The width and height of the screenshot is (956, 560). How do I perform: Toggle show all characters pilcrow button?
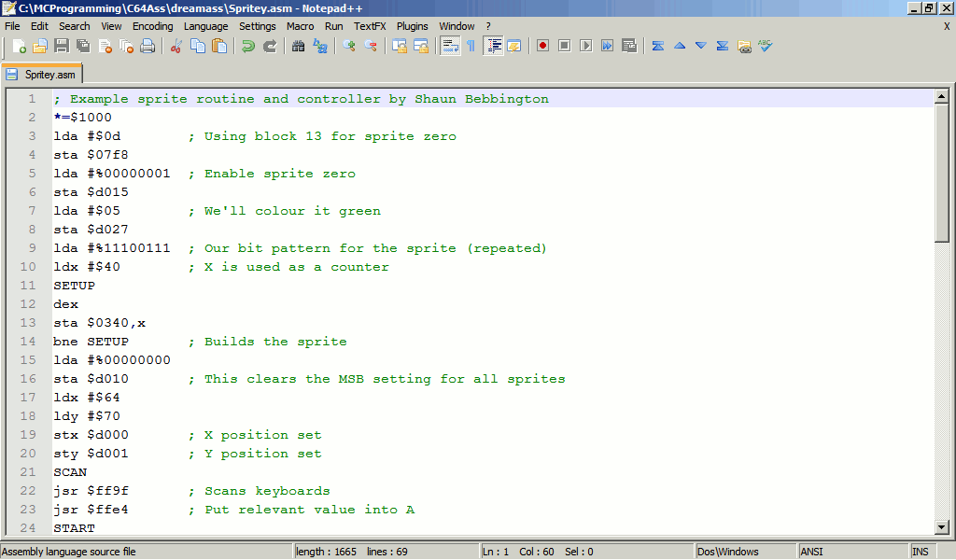pos(471,46)
